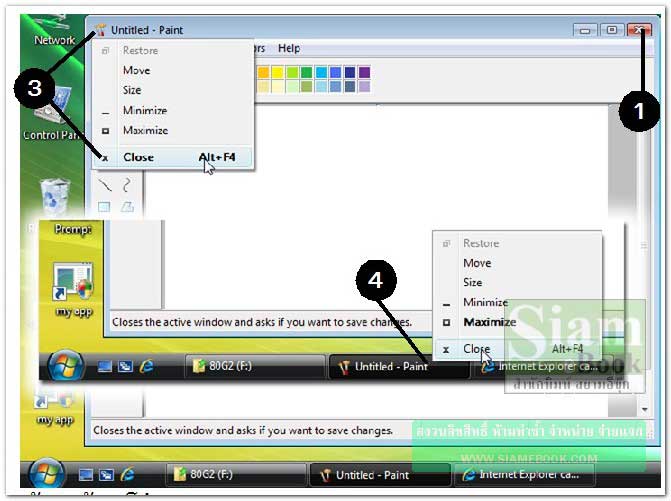The image size is (671, 501).
Task: Click Show Desktop icon on main desktop taskbar
Action: pyautogui.click(x=86, y=474)
